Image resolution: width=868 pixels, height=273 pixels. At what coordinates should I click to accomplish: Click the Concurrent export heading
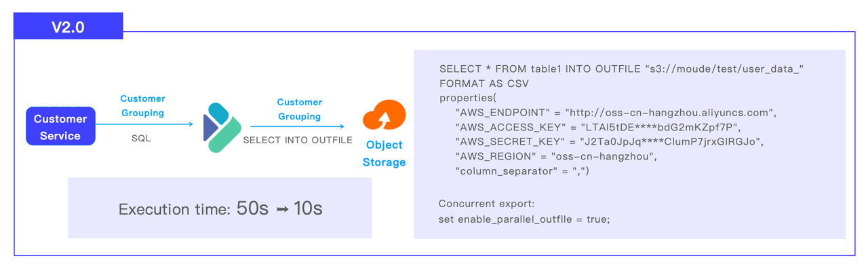click(486, 204)
